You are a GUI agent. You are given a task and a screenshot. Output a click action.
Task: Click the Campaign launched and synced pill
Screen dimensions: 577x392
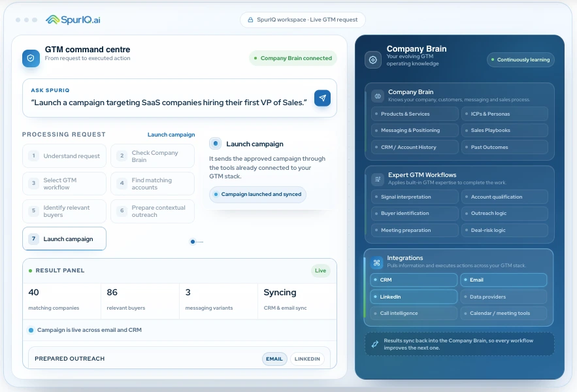[x=257, y=194]
